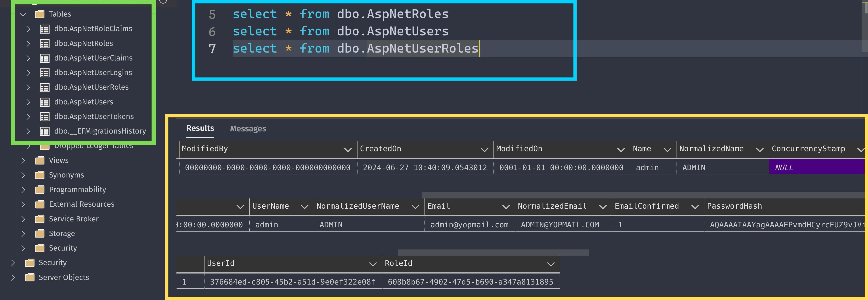The height and width of the screenshot is (300, 868).
Task: Expand the Storage folder node
Action: click(x=23, y=233)
